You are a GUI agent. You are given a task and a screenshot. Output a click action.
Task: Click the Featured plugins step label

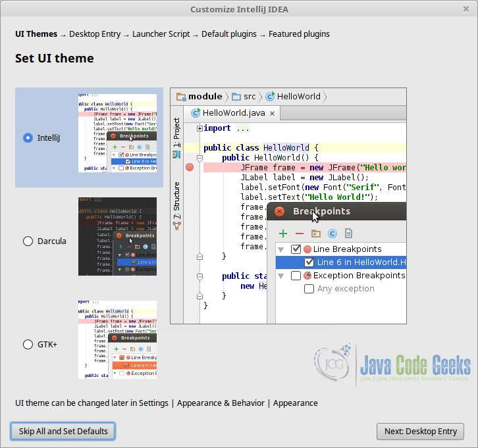point(299,34)
